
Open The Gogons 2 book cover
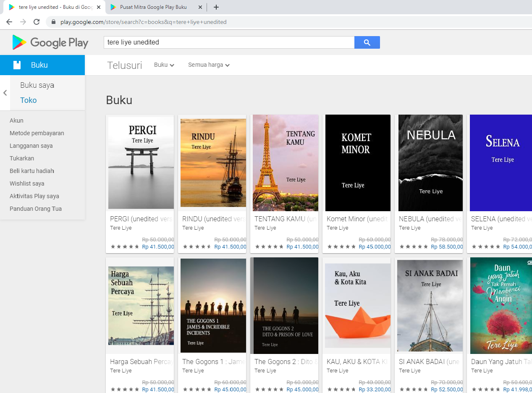(x=285, y=306)
